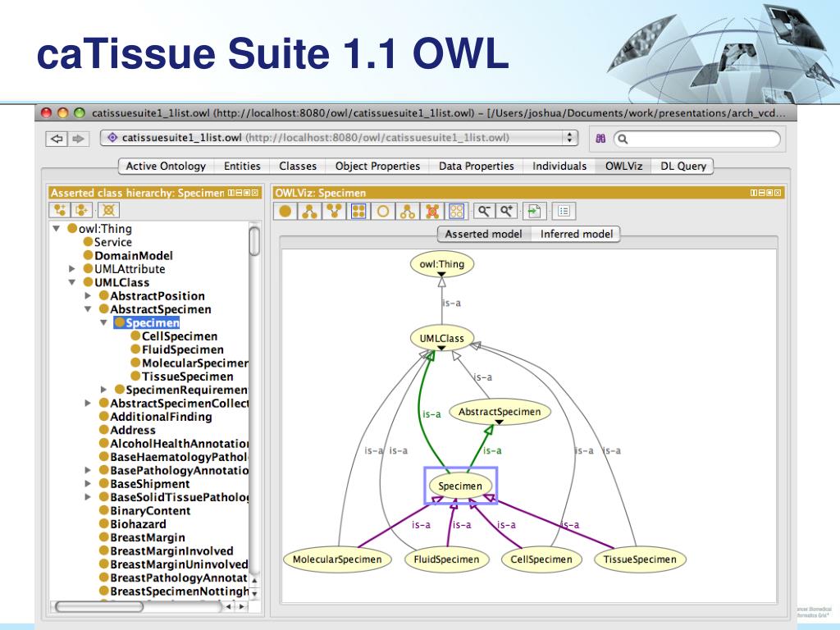840x630 pixels.
Task: Collapse the owl:Thing tree node
Action: [57, 229]
